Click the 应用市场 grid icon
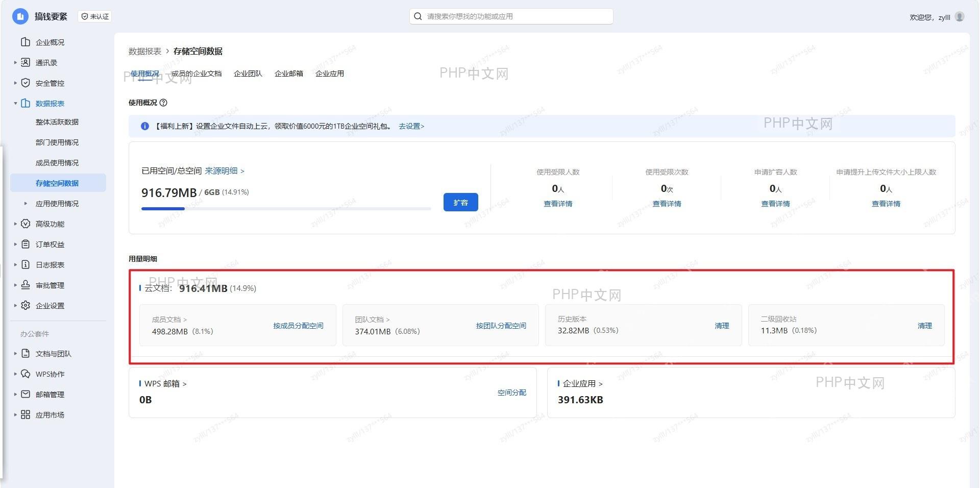Image resolution: width=980 pixels, height=488 pixels. tap(26, 414)
